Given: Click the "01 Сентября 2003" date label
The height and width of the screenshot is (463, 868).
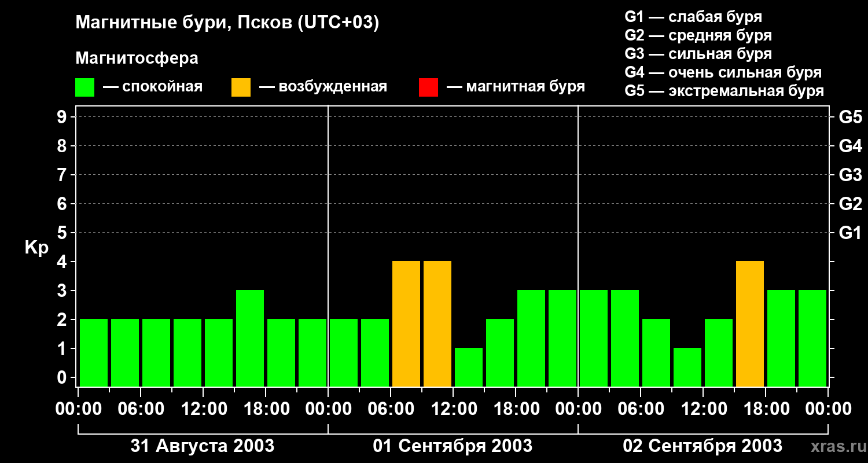Looking at the screenshot, I should [x=453, y=446].
